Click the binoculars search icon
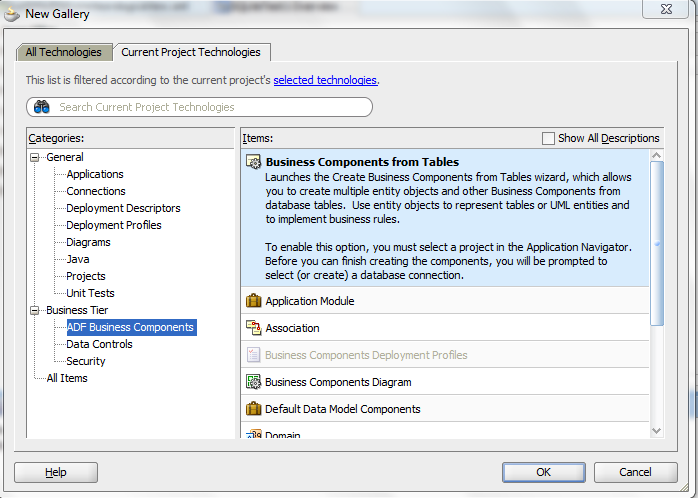Image resolution: width=698 pixels, height=498 pixels. point(42,107)
